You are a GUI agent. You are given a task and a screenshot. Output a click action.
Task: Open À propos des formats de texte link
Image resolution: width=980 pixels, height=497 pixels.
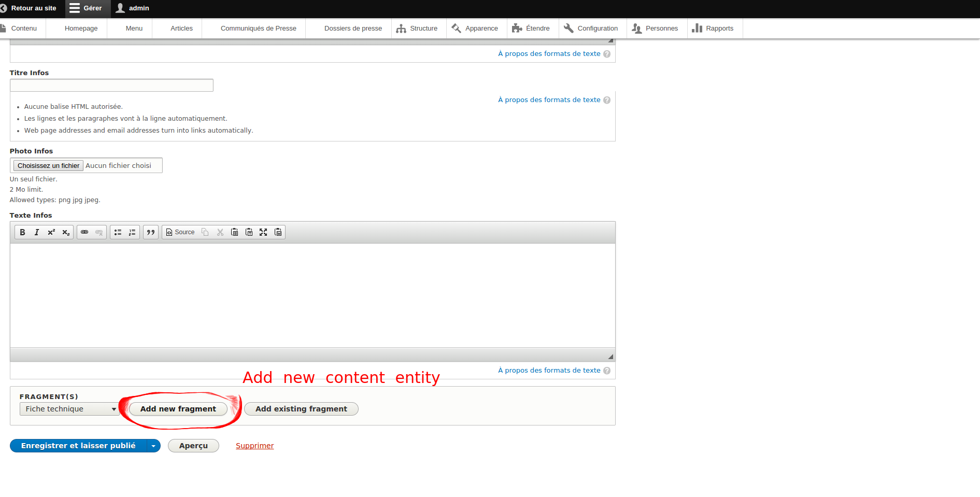[x=549, y=370]
